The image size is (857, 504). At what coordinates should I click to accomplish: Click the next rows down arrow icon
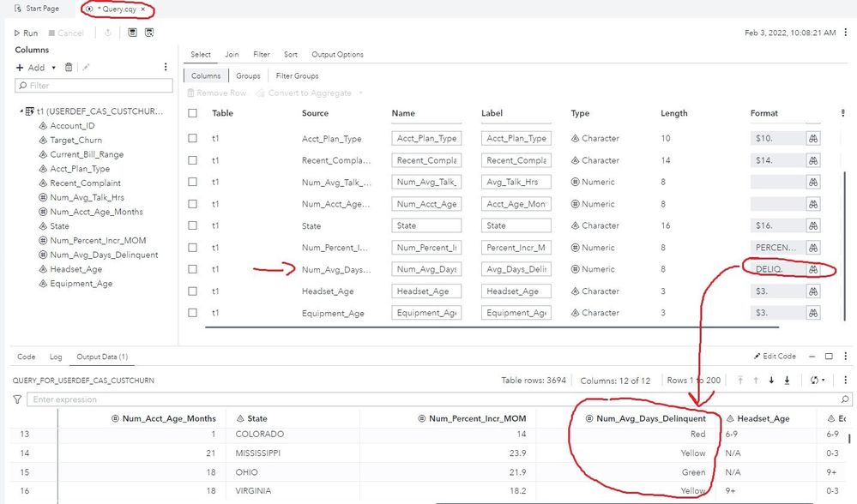pyautogui.click(x=772, y=380)
